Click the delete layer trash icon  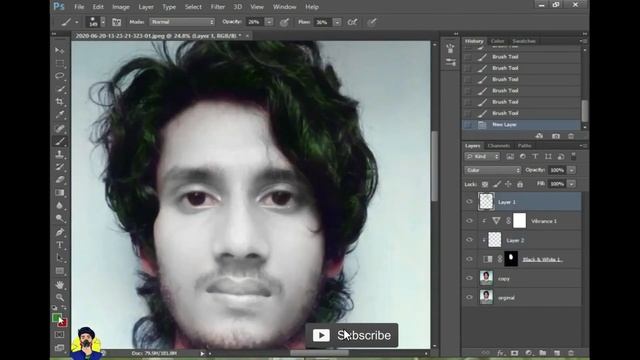click(x=571, y=353)
